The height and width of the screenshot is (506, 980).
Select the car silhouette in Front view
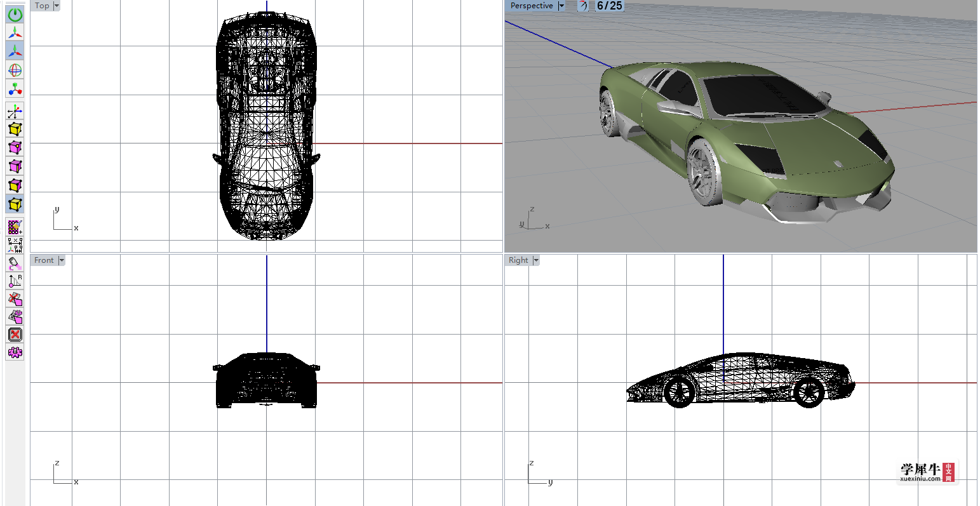click(x=266, y=380)
